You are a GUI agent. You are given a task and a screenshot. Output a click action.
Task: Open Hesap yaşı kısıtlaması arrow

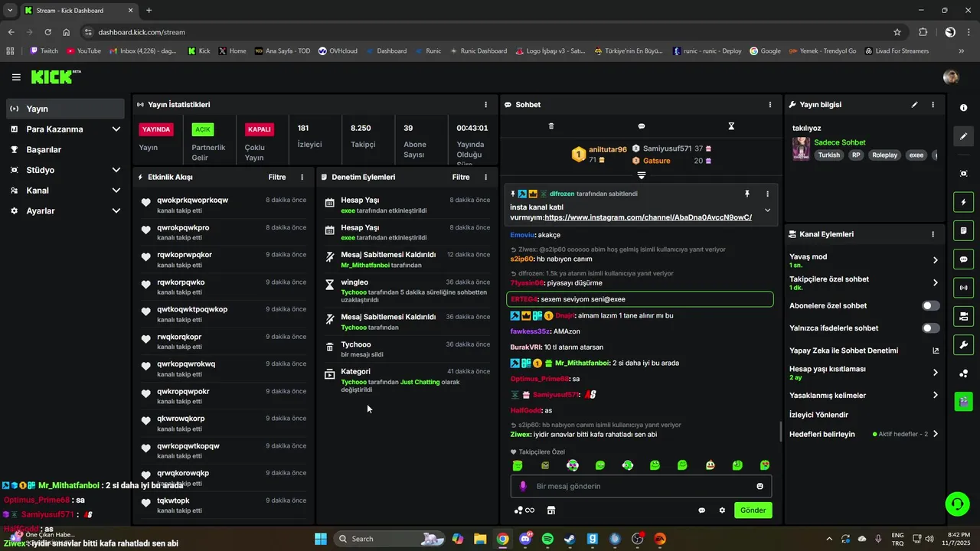coord(935,373)
